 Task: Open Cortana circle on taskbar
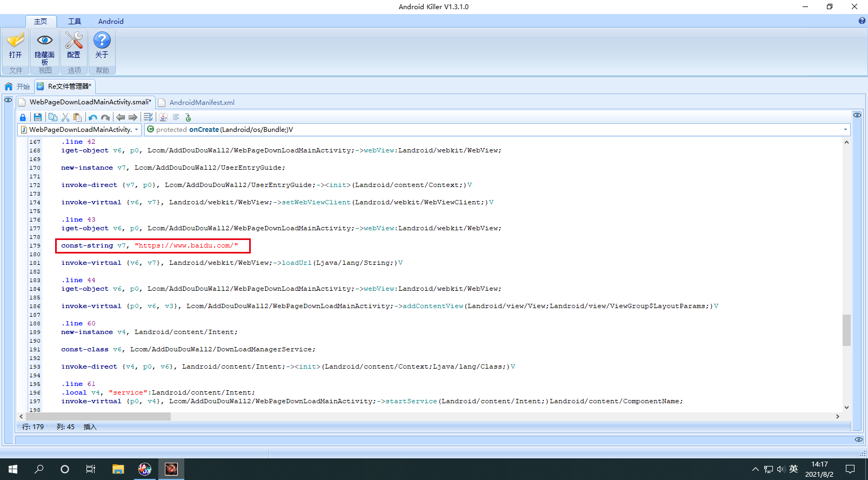tap(65, 469)
